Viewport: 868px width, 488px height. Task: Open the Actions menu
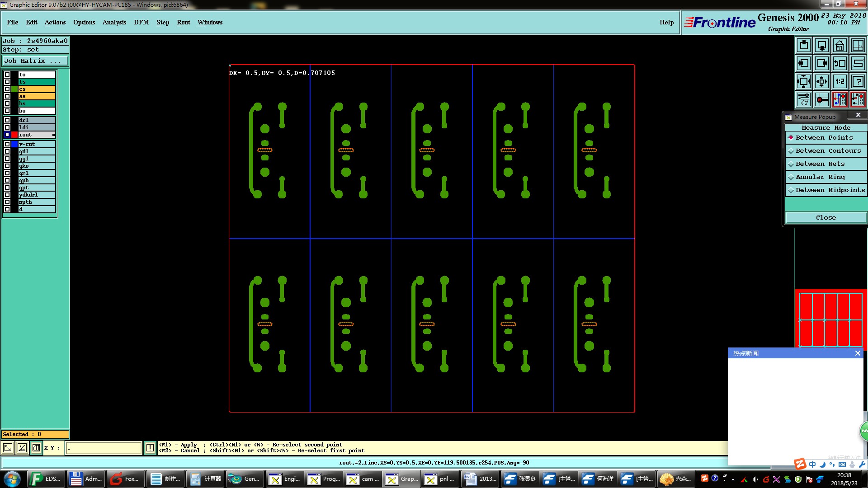pyautogui.click(x=55, y=22)
